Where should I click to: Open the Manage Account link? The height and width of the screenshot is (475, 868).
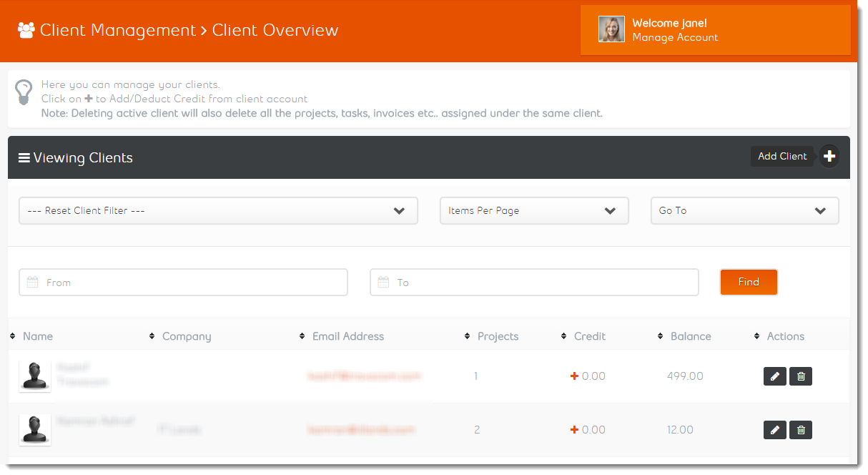675,37
